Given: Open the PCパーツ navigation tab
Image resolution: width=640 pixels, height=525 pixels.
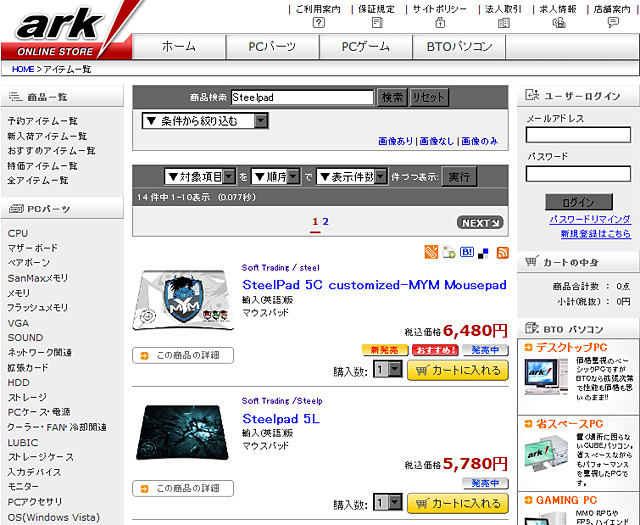Looking at the screenshot, I should 272,47.
